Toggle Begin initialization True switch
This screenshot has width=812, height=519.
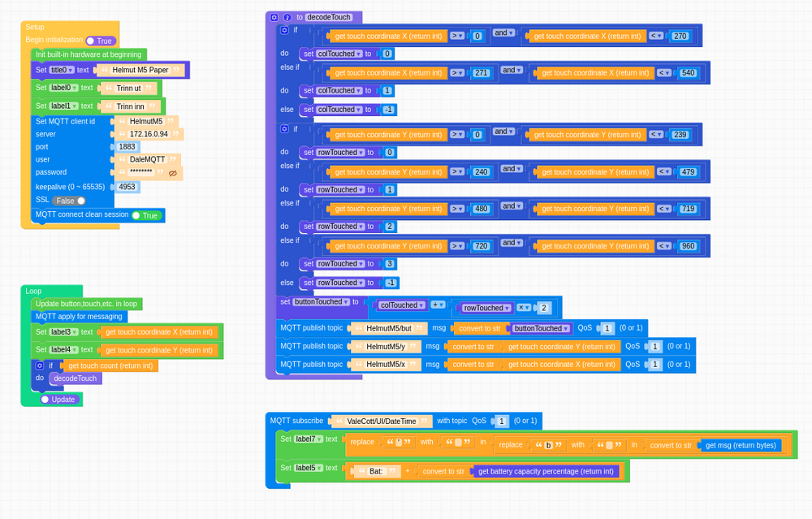(x=101, y=41)
